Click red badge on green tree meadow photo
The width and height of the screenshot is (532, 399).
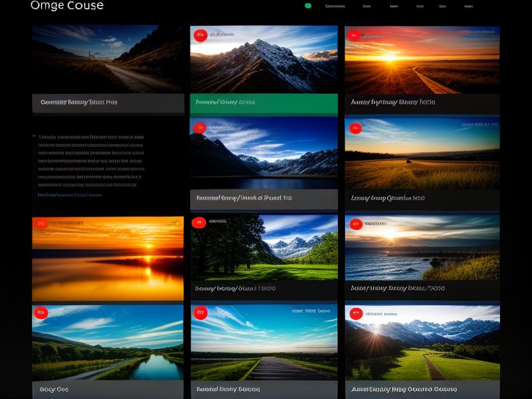pyautogui.click(x=199, y=223)
